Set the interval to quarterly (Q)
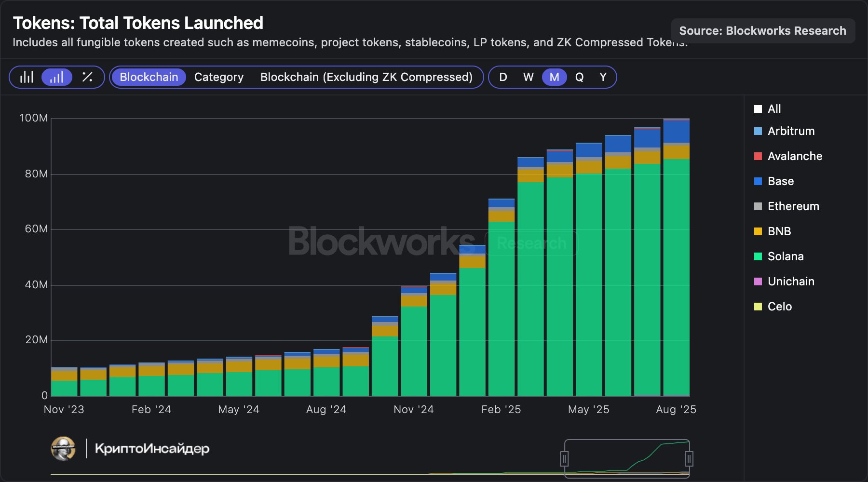 point(580,77)
